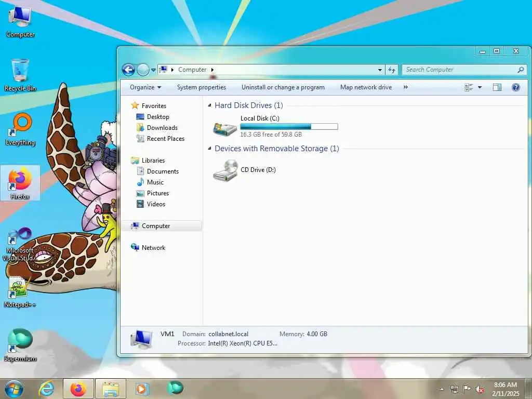Viewport: 532px width, 399px height.
Task: Open Downloads under Favorites
Action: point(162,128)
